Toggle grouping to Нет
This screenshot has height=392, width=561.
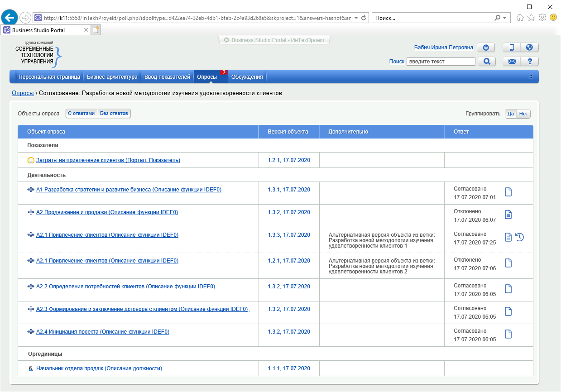(523, 114)
